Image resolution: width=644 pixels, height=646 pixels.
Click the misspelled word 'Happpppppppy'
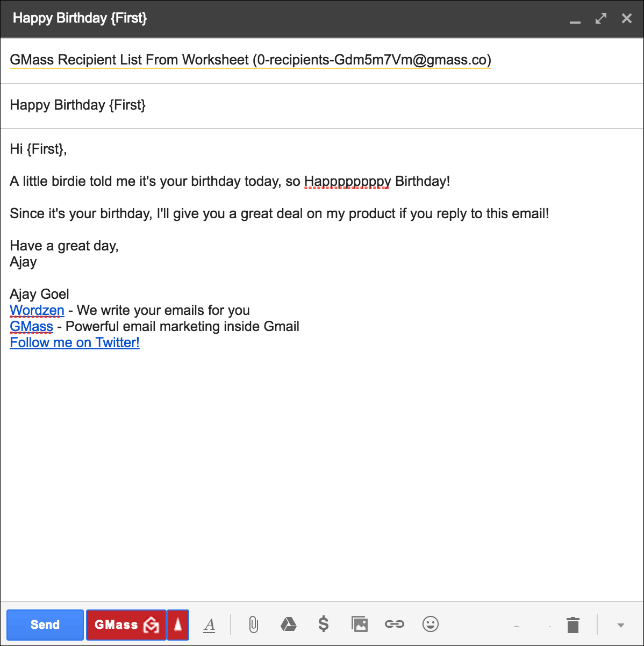(347, 181)
